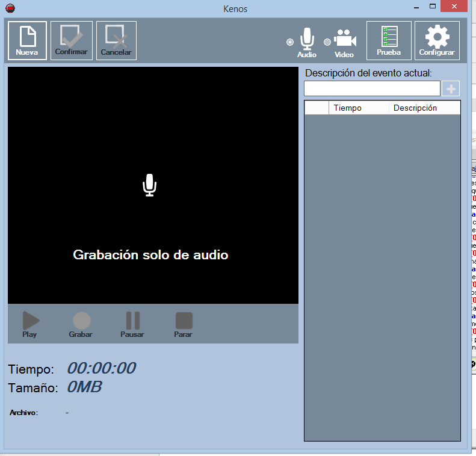Click the add event plus button
The width and height of the screenshot is (476, 456).
[x=451, y=89]
